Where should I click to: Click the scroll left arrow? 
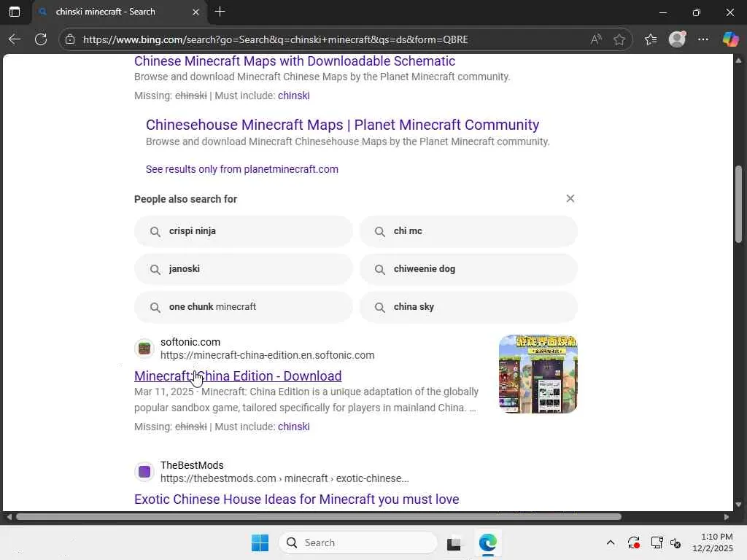9,517
